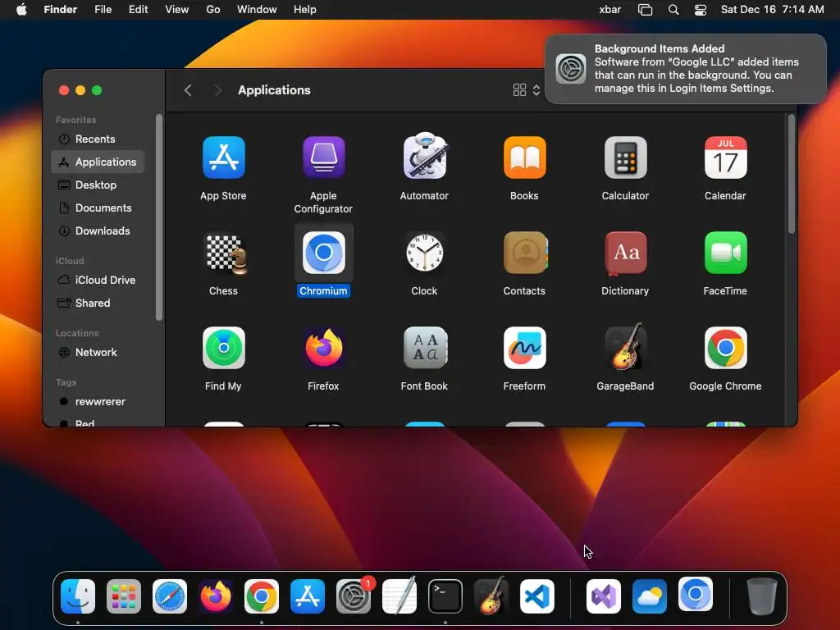Select the rewwrerer tag in sidebar
Screen dimensions: 840x630
[x=98, y=402]
